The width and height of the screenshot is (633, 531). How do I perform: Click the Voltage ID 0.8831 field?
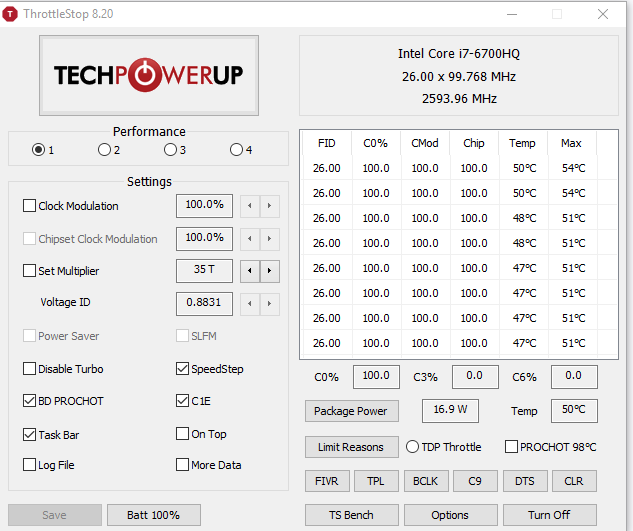204,303
